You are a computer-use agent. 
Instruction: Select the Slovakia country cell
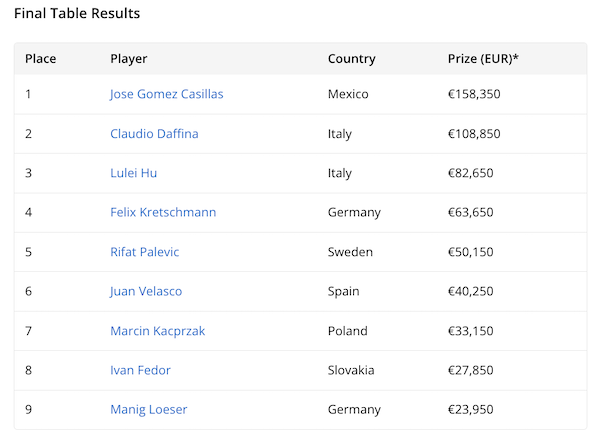pos(351,370)
